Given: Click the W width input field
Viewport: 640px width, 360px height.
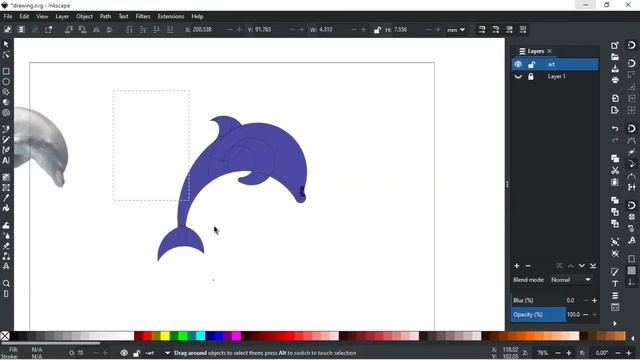Looking at the screenshot, I should coord(333,29).
